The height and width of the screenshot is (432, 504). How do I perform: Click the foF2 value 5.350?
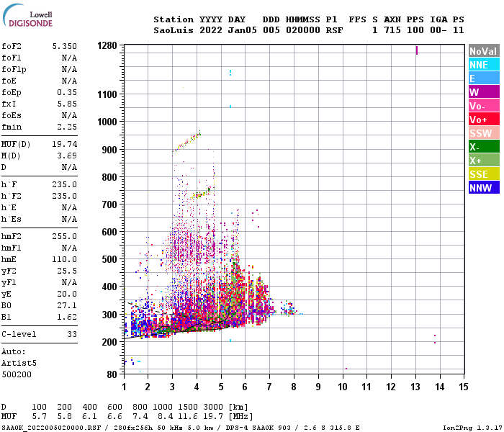point(65,46)
